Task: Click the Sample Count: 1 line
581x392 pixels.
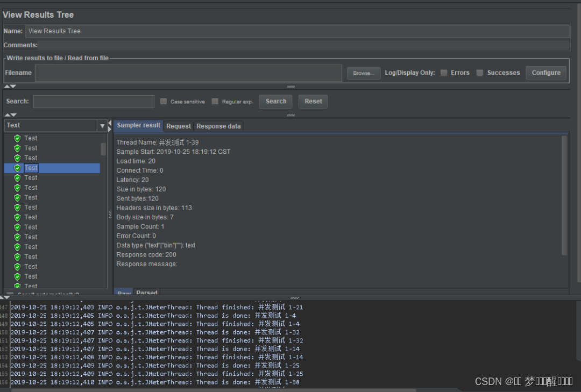Action: [140, 227]
